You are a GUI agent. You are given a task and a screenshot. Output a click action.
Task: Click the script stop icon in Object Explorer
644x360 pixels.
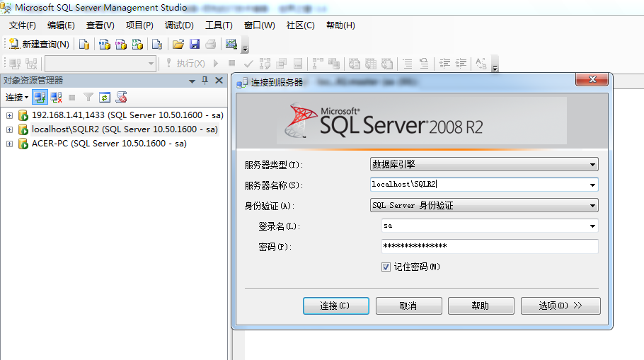coord(121,98)
